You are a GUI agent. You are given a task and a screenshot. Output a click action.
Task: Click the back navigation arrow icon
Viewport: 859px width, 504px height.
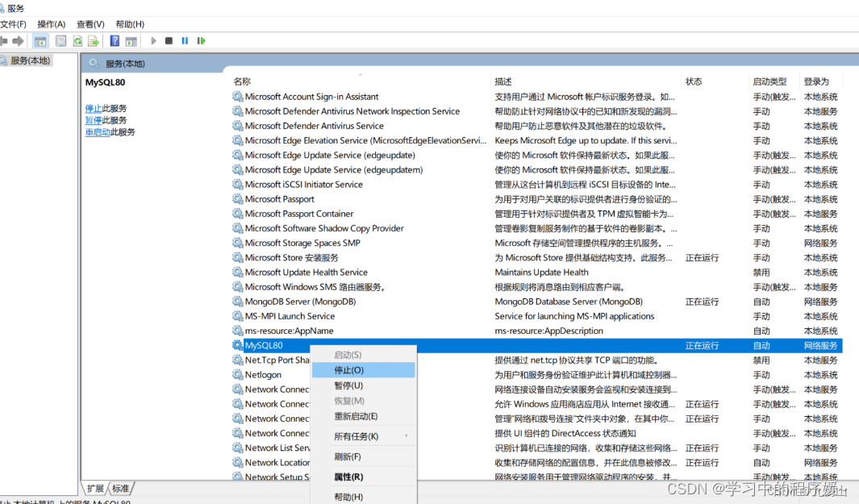(6, 39)
